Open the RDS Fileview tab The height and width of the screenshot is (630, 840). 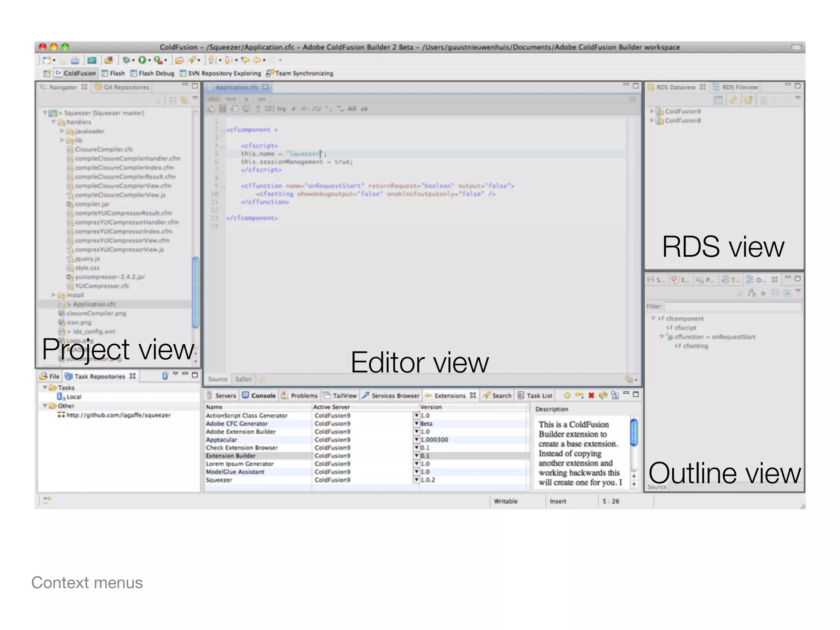pos(735,87)
